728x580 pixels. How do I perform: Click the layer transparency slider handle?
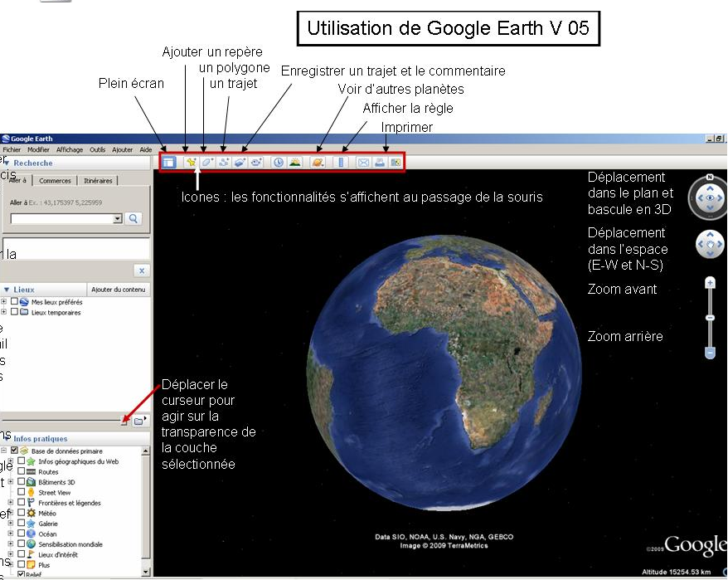124,422
